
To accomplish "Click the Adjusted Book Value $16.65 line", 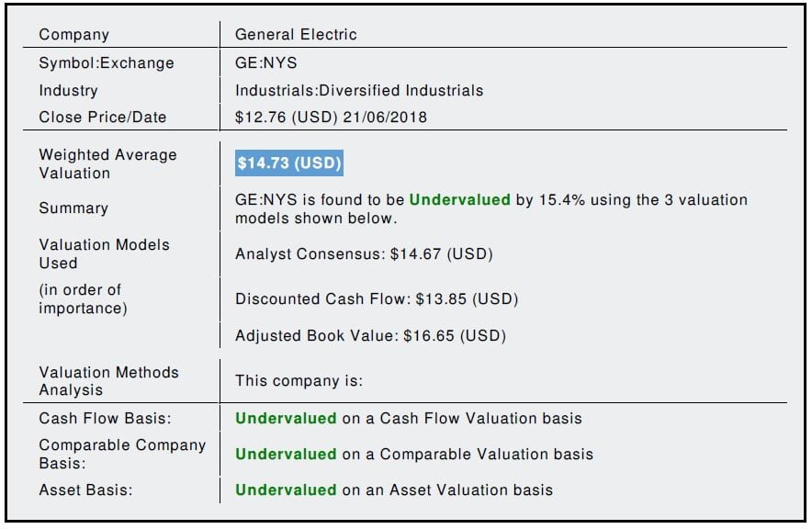I will pyautogui.click(x=370, y=336).
